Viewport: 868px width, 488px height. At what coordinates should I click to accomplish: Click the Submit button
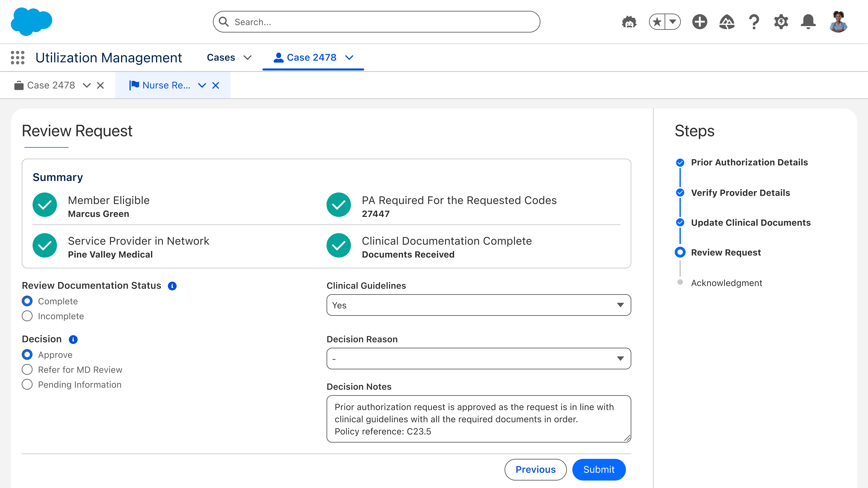coord(599,470)
